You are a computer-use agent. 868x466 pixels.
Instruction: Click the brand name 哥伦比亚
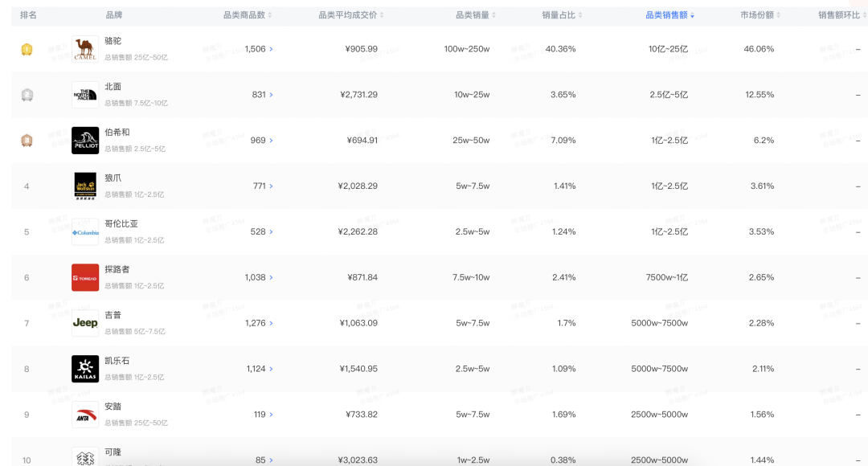(121, 223)
